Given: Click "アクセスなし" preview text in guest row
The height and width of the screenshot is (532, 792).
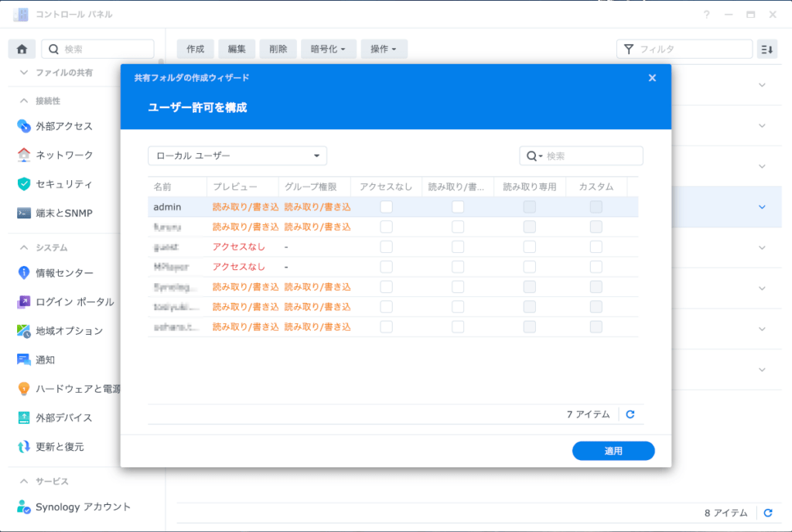Looking at the screenshot, I should click(238, 247).
